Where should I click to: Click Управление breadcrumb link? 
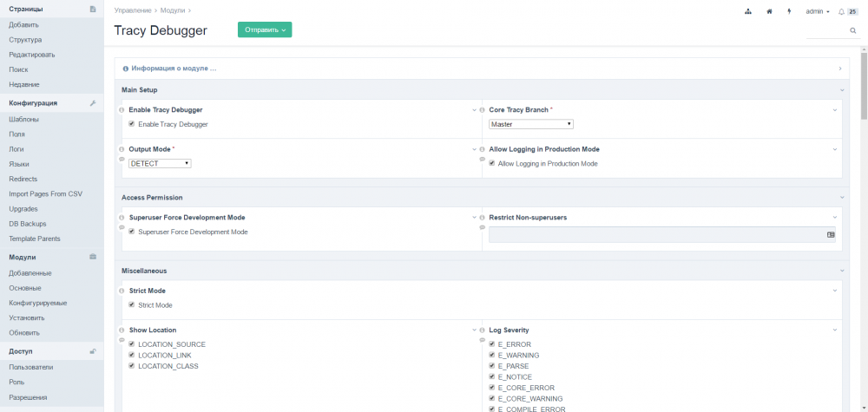(x=132, y=10)
